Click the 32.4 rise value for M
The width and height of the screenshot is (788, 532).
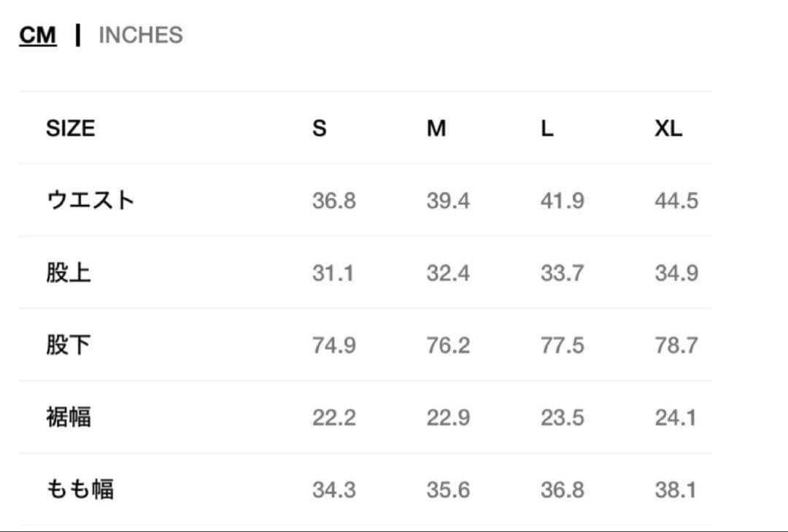[x=448, y=273]
